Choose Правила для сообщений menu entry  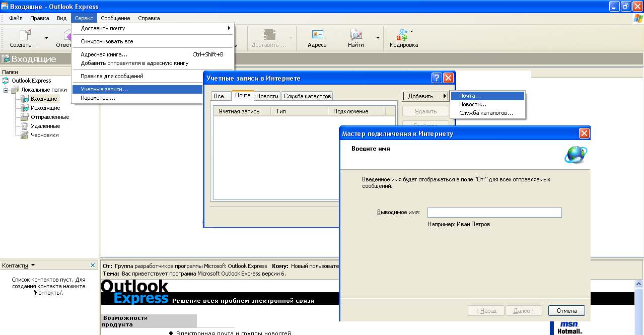pyautogui.click(x=153, y=76)
